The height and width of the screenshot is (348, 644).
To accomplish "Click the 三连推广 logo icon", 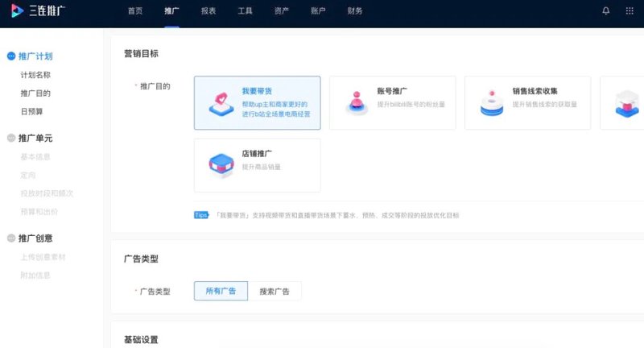I will point(17,10).
